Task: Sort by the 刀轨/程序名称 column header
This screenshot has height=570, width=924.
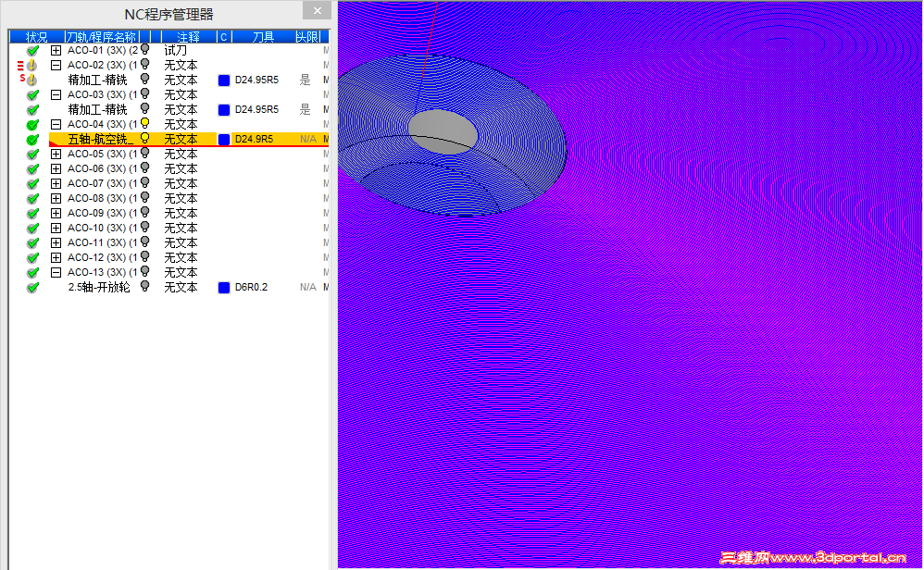Action: coord(101,37)
